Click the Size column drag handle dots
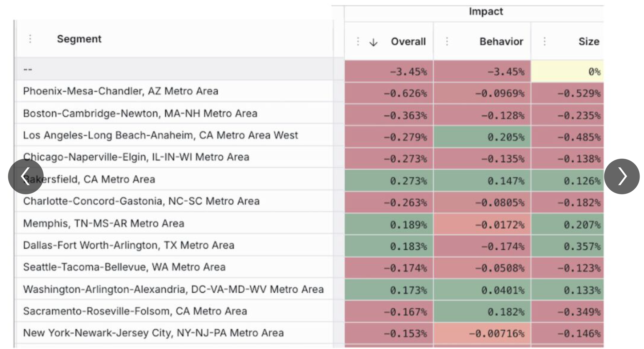The width and height of the screenshot is (644, 349). coord(545,41)
